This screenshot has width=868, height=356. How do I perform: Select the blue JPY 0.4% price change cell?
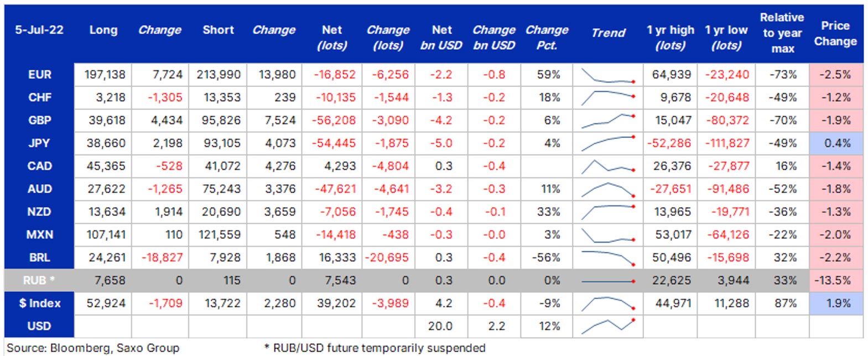point(836,143)
